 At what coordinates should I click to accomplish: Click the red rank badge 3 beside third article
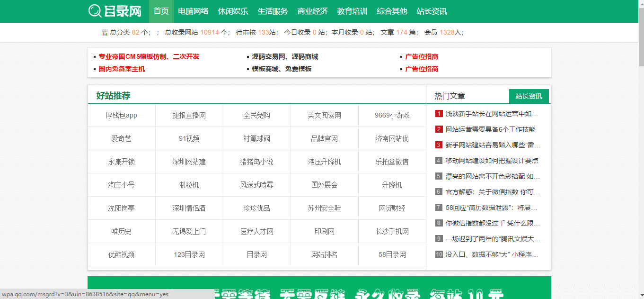tap(438, 145)
